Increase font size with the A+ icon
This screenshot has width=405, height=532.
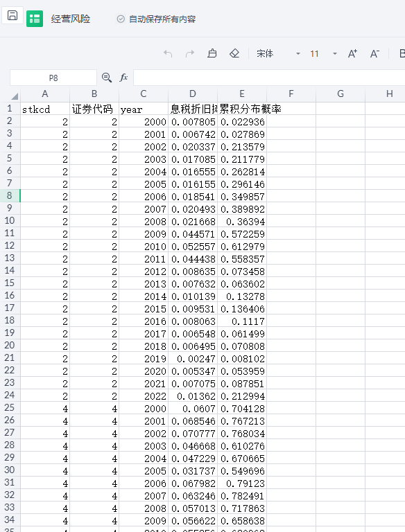click(x=352, y=53)
